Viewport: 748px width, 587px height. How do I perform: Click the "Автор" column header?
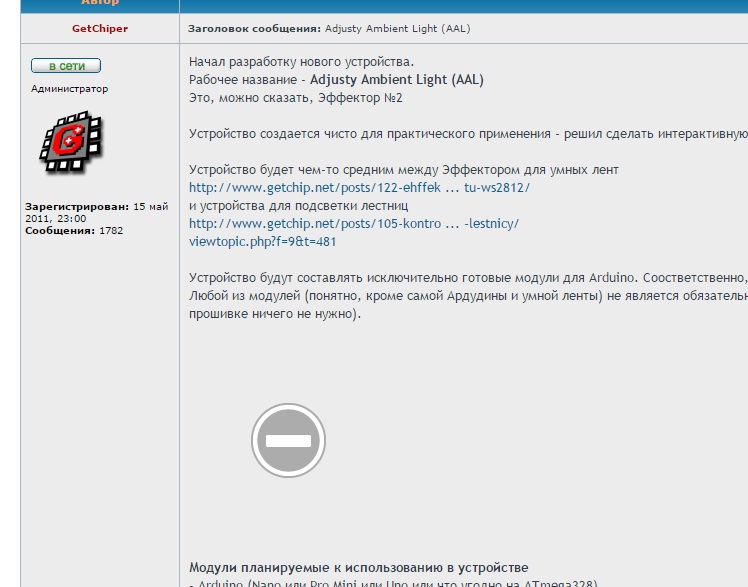point(99,3)
